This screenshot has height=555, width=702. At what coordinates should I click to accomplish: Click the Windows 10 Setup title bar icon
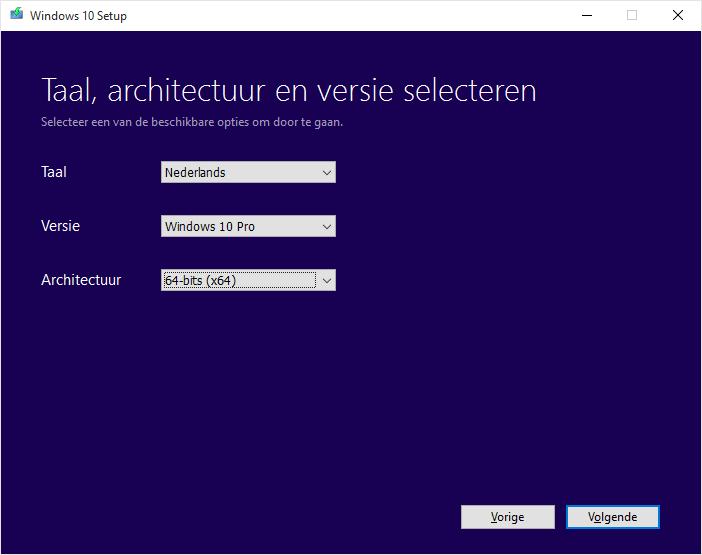pos(16,15)
